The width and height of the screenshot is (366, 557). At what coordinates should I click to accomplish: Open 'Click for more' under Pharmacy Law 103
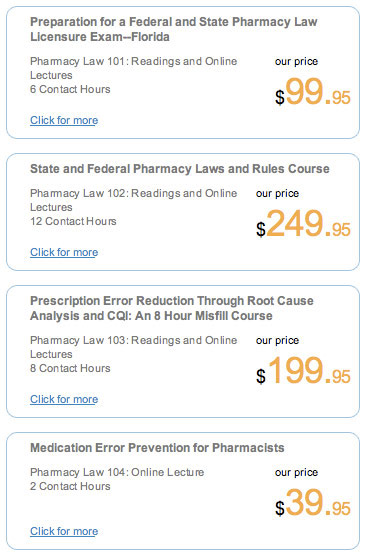64,399
